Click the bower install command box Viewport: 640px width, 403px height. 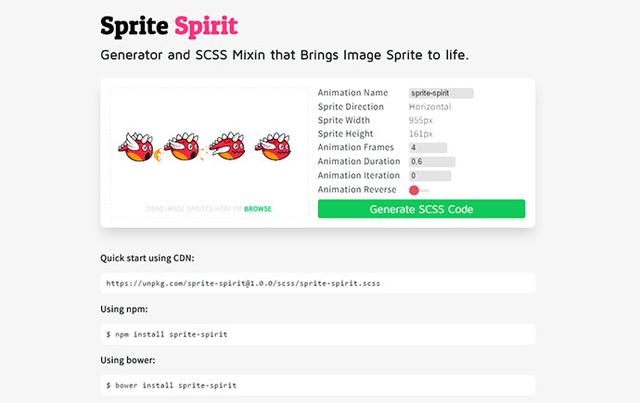(x=317, y=384)
